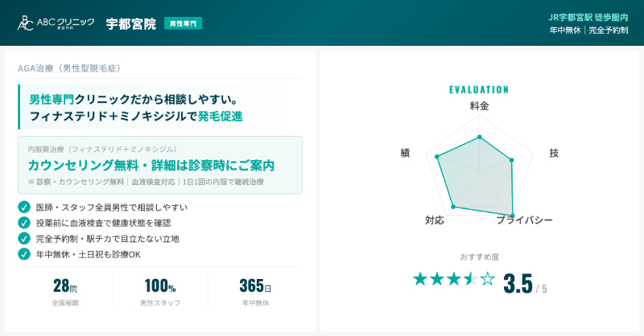Click the 対応 axis label on chart
The image size is (644, 336).
tap(435, 219)
